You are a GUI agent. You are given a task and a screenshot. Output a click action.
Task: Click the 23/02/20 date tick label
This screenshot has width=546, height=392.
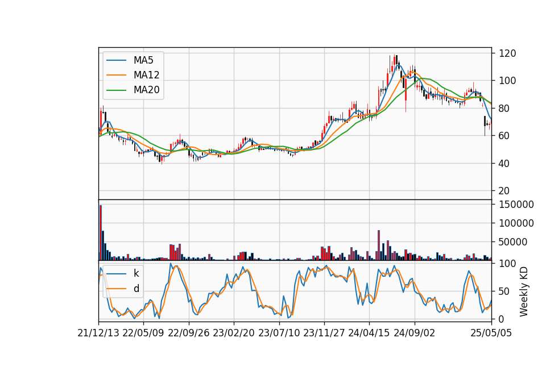click(234, 333)
